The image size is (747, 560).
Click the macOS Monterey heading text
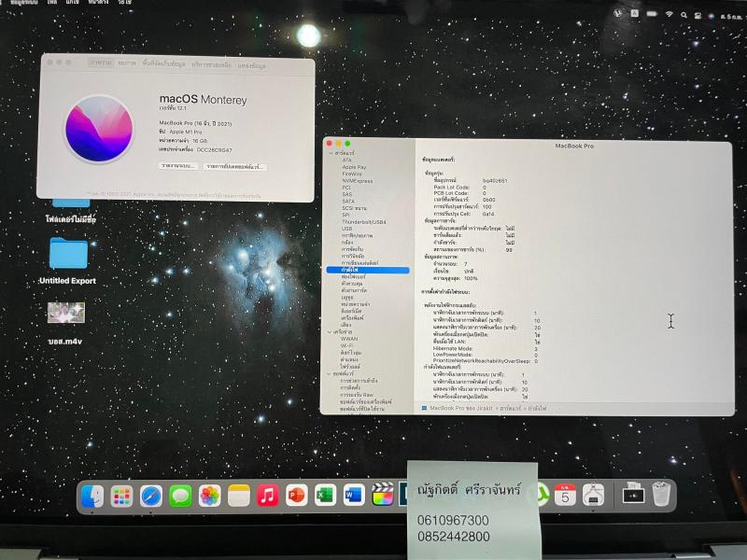pyautogui.click(x=203, y=100)
